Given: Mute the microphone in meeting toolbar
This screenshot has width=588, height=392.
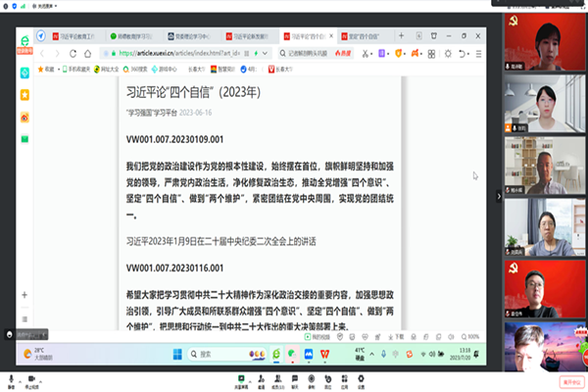Looking at the screenshot, I should point(11,378).
